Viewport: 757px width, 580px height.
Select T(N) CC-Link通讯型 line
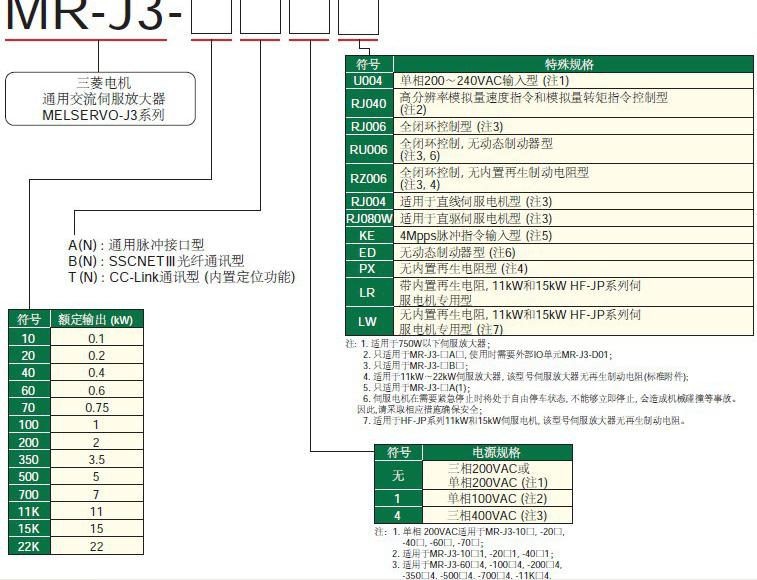(182, 277)
